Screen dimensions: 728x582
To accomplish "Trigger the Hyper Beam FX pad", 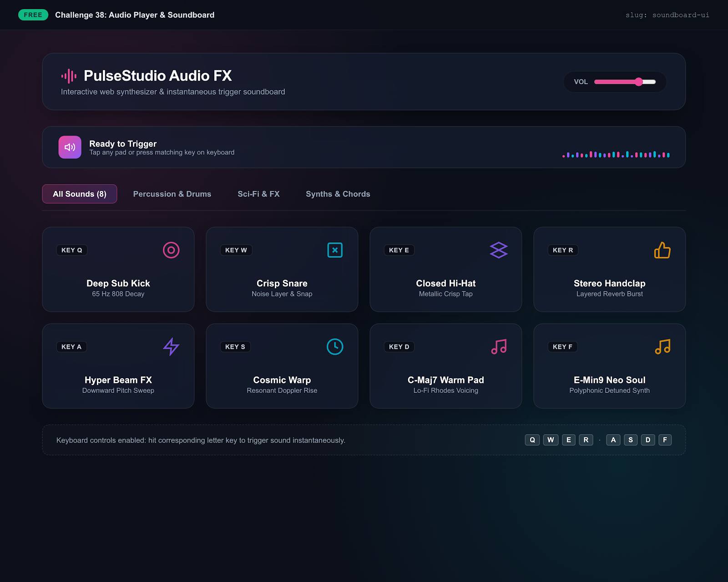I will coord(118,366).
